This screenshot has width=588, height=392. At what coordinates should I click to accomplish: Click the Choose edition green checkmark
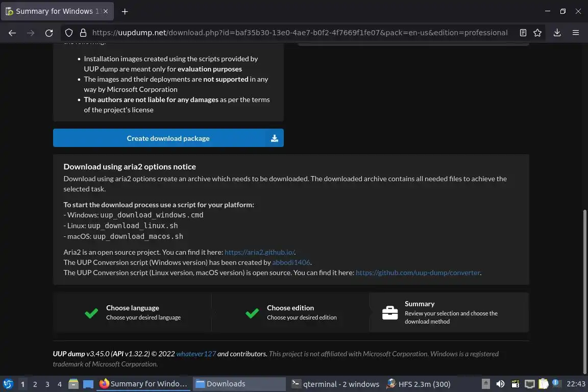252,313
